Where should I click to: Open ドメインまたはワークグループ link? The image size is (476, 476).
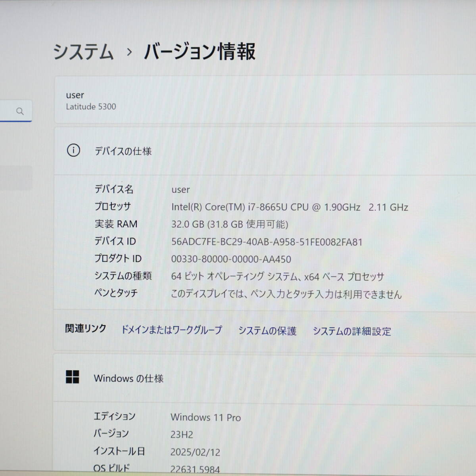coord(171,330)
